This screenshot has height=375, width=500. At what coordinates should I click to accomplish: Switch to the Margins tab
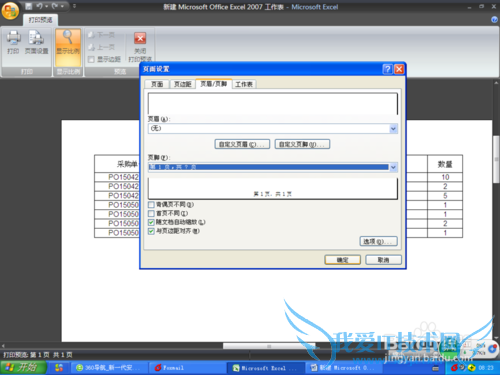(183, 84)
